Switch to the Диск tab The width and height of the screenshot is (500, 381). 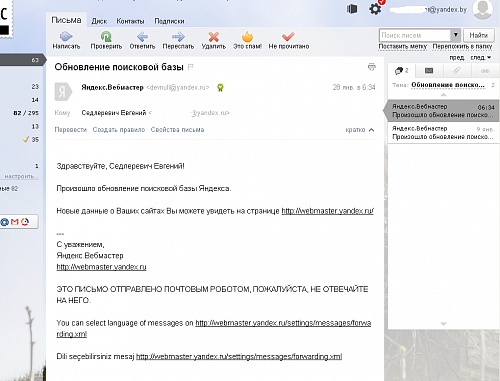pyautogui.click(x=99, y=21)
